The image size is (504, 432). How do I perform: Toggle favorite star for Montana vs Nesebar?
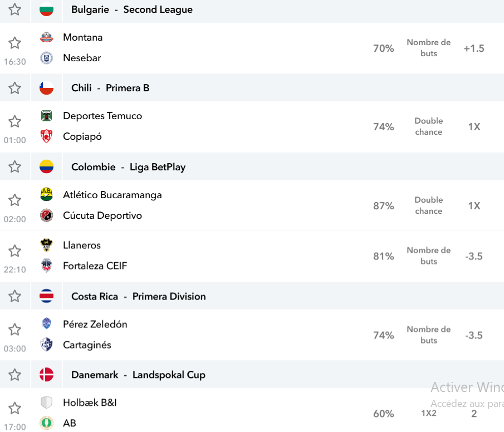[15, 43]
